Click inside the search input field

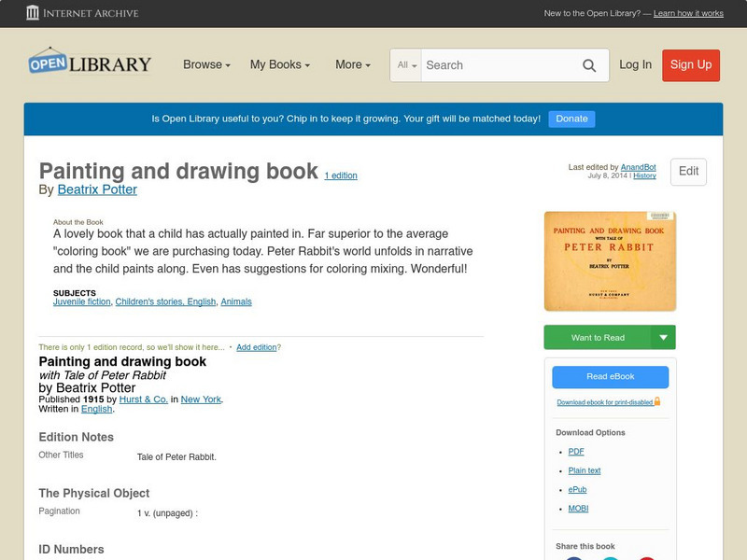[x=495, y=65]
